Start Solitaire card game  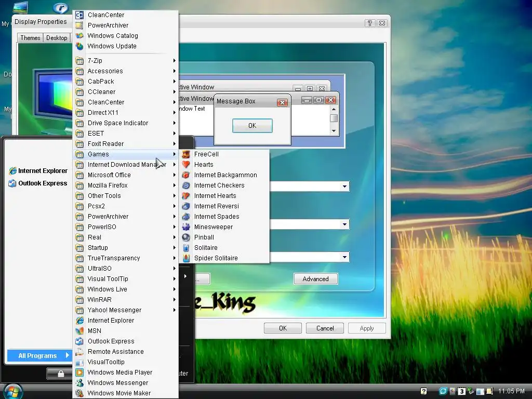point(224,248)
